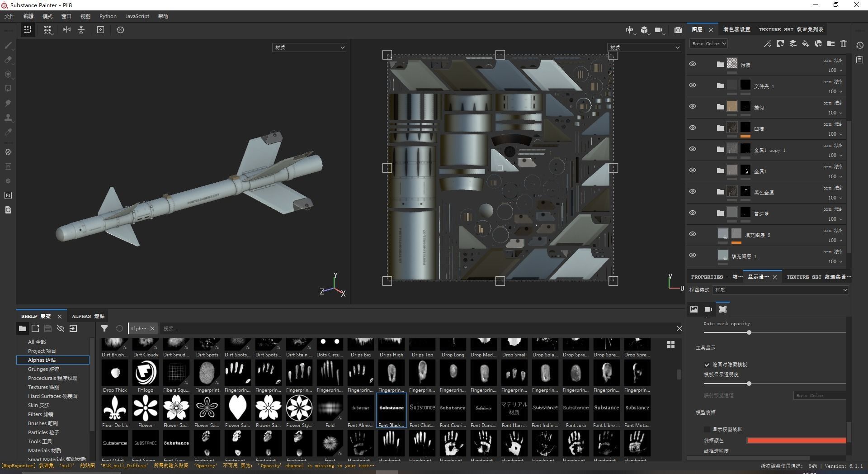Viewport: 868px width, 474px height.
Task: Adjust the Gate mask opacity slider
Action: 749,332
